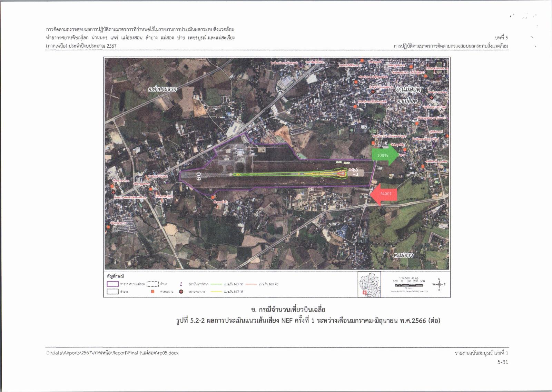Click the ต.ท่าสายลวด map label
Screen dimensions: 552x392
(162, 89)
